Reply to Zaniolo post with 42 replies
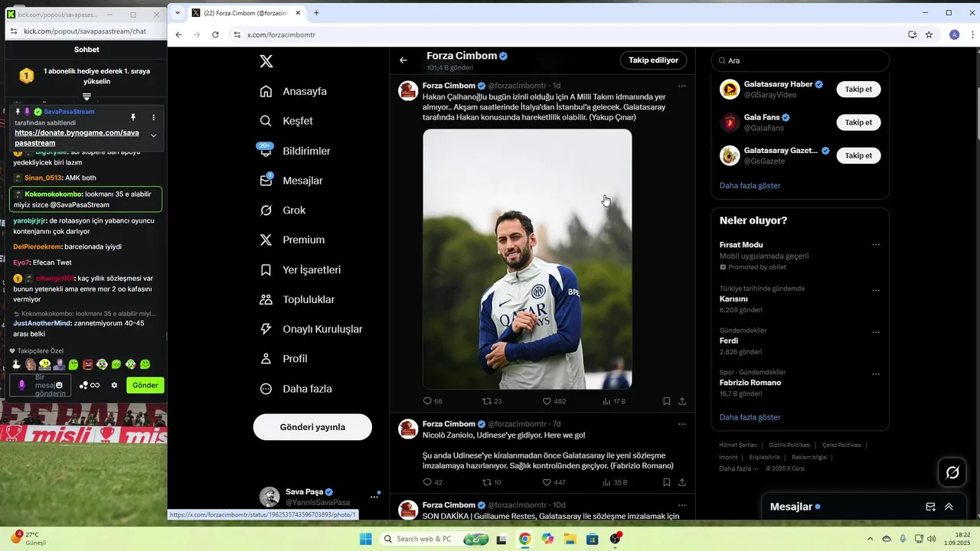 pyautogui.click(x=433, y=482)
